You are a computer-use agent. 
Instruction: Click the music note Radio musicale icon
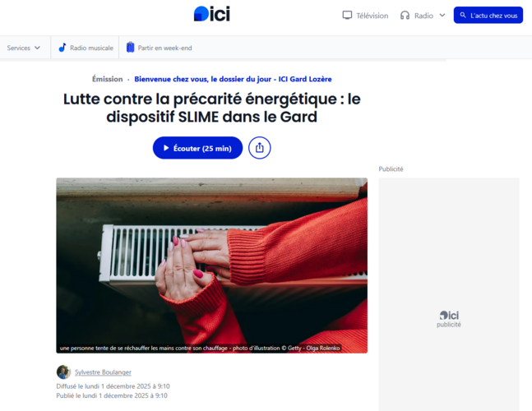62,48
